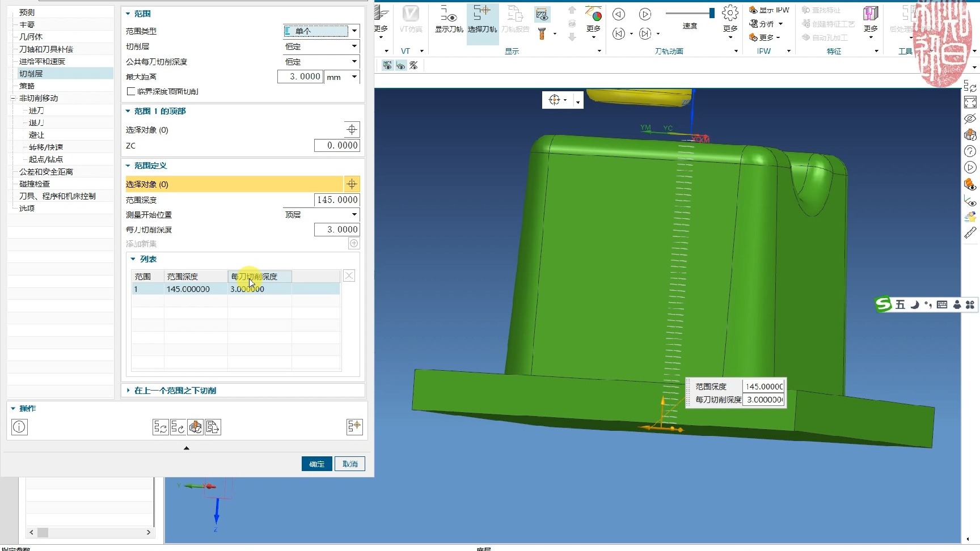Select 碰撞检查 in the dialog tree
Image resolution: width=980 pixels, height=551 pixels.
(35, 184)
